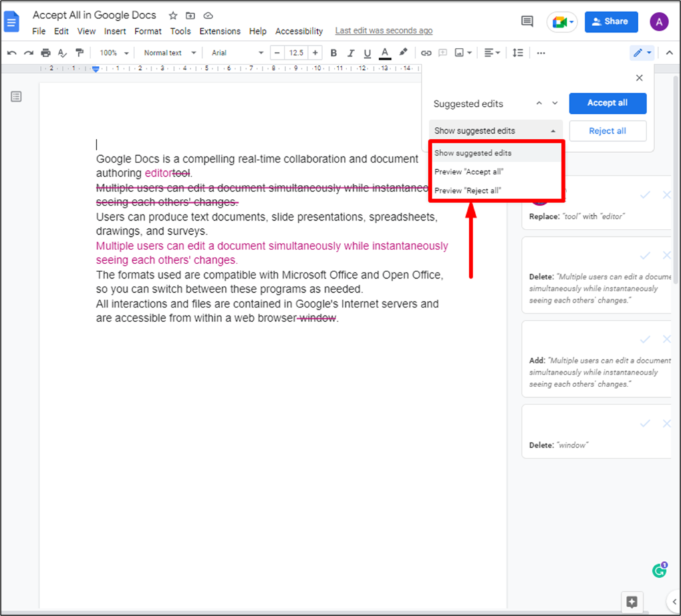Go to next suggested edit arrow
The width and height of the screenshot is (681, 616).
pyautogui.click(x=555, y=103)
